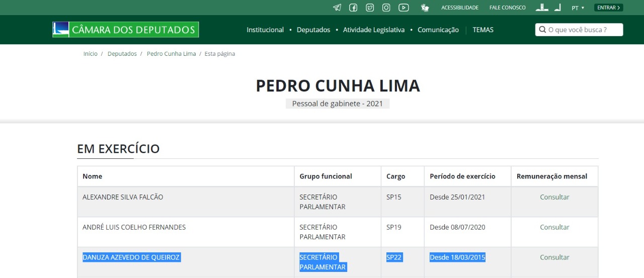Open the Institucional menu
This screenshot has width=644, height=278.
click(x=265, y=30)
